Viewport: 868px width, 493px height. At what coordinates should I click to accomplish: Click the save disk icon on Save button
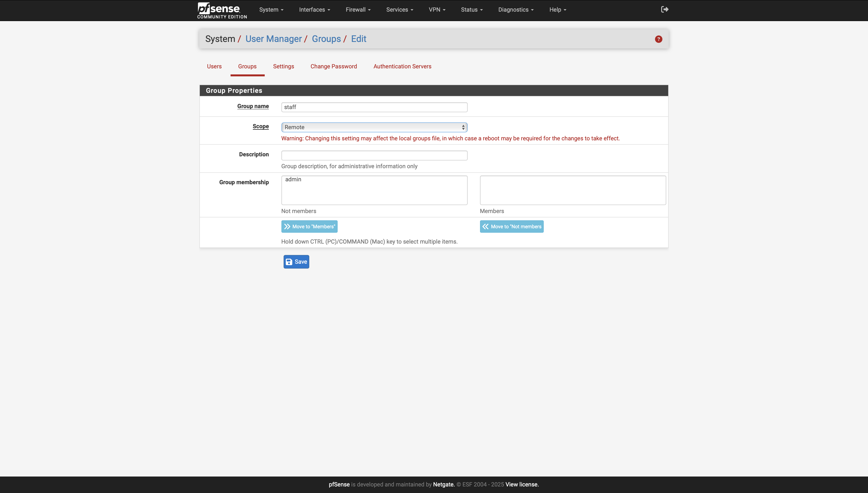tap(289, 261)
